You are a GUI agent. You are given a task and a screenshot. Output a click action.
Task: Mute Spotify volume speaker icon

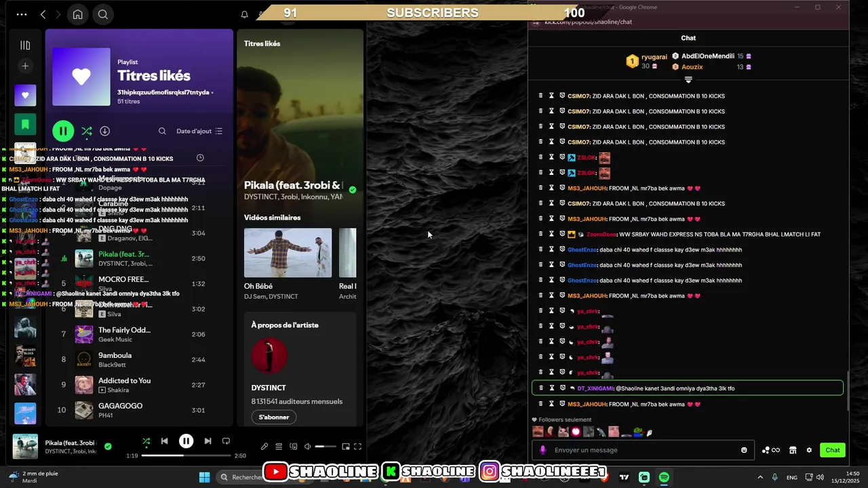click(307, 447)
